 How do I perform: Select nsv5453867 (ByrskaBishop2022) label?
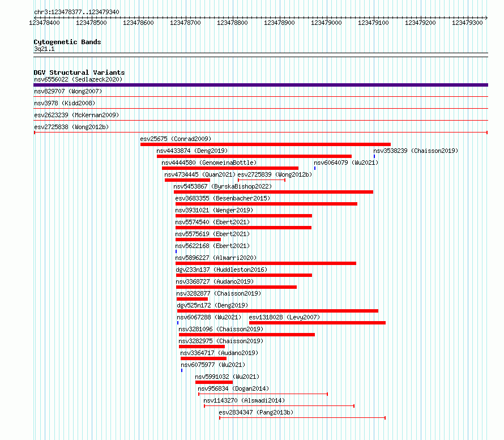223,186
